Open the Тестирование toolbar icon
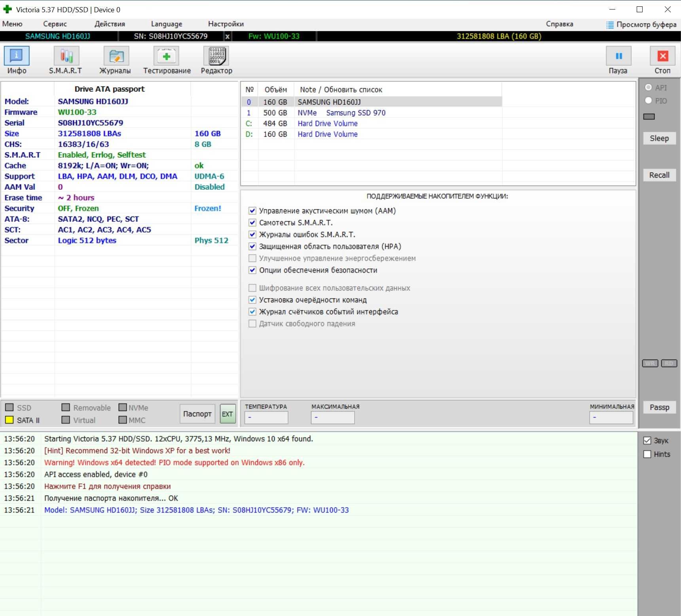This screenshot has height=616, width=681. click(x=166, y=56)
